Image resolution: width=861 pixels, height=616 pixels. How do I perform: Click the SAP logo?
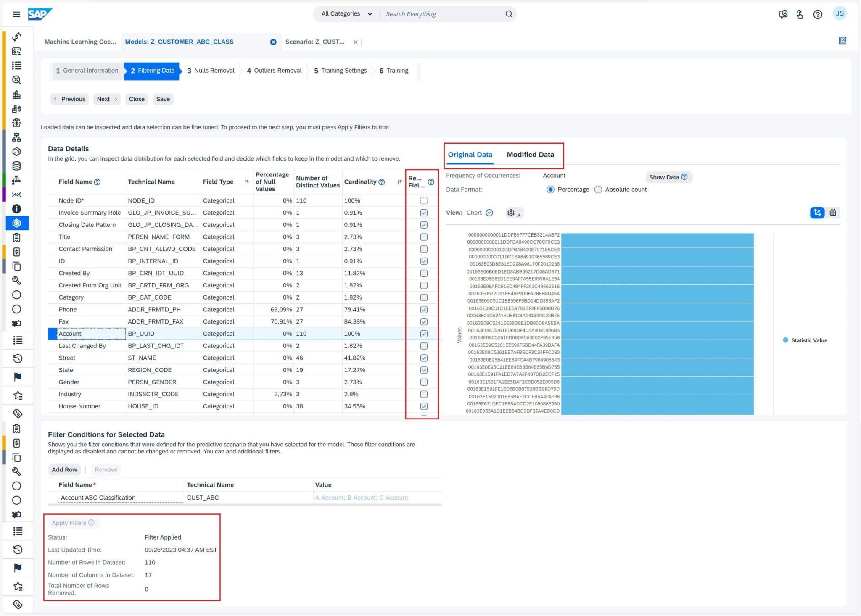[x=40, y=13]
